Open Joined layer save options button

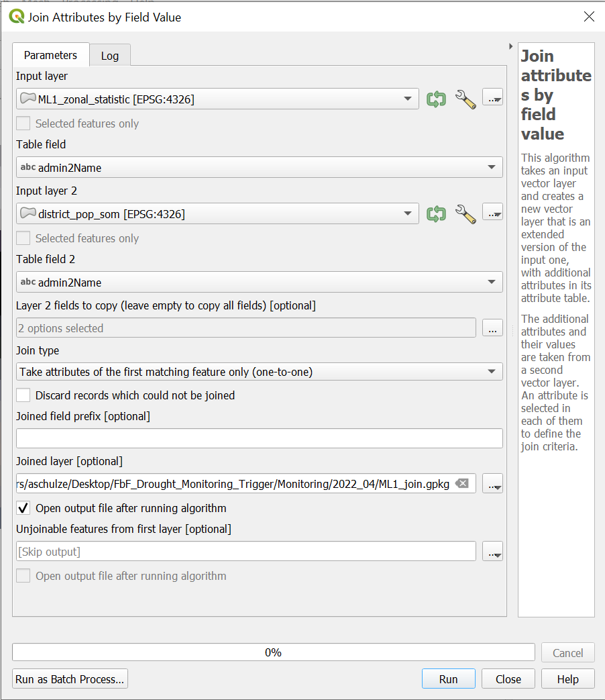tap(492, 483)
